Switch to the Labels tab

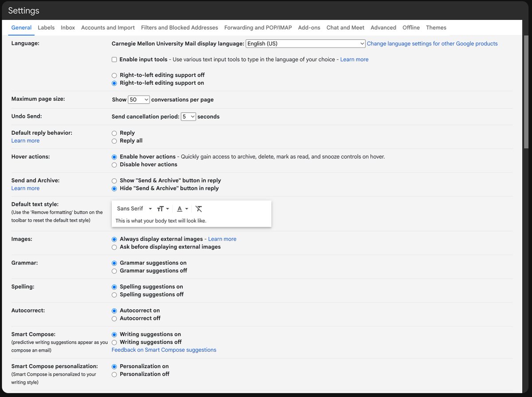click(x=46, y=27)
